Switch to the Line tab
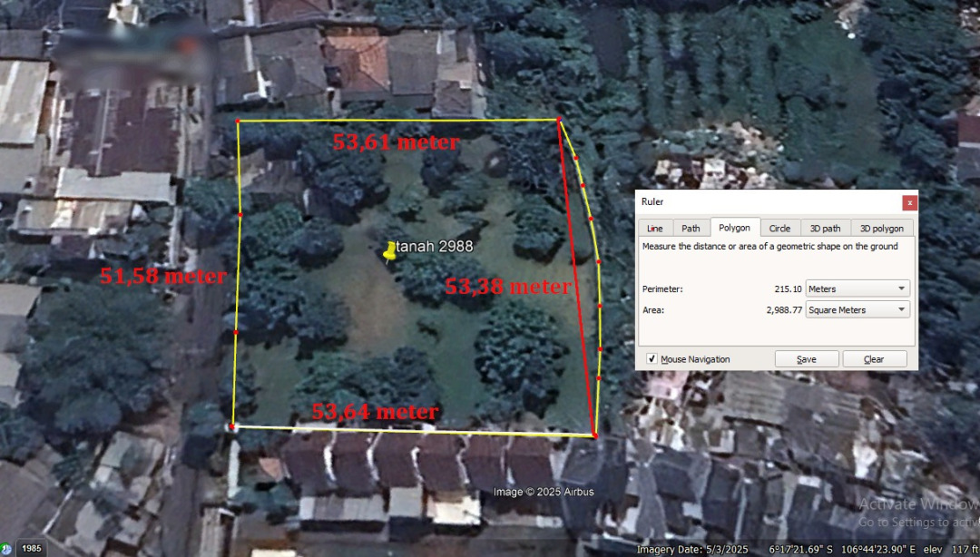Screen dimensions: 980x557 [655, 229]
